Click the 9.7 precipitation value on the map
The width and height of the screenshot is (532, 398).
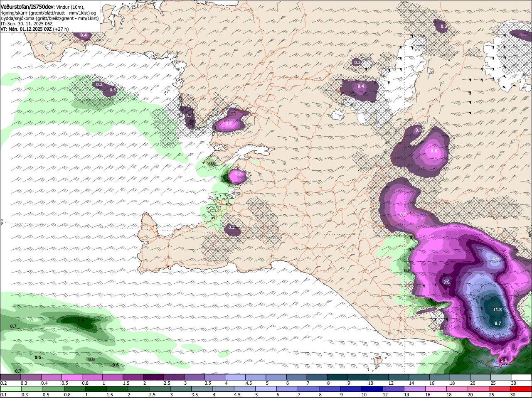click(498, 323)
